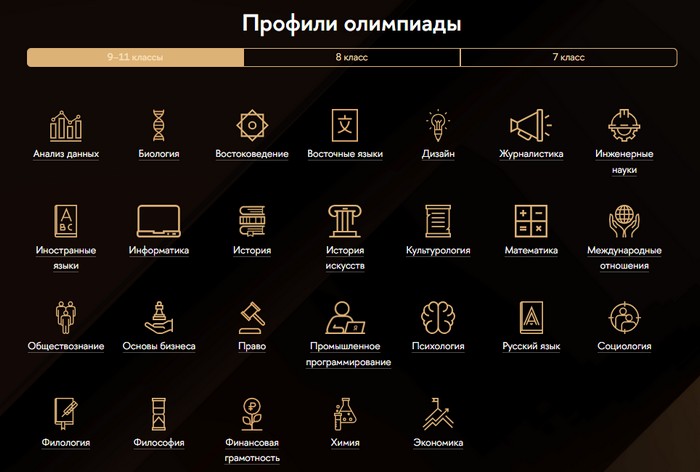This screenshot has width=700, height=472.
Task: Switch to the 9–11 классы tab
Action: [135, 57]
